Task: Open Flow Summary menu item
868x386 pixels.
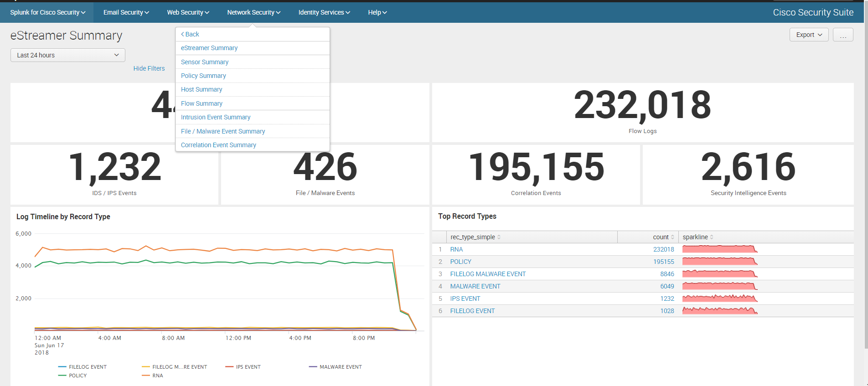Action: tap(201, 103)
